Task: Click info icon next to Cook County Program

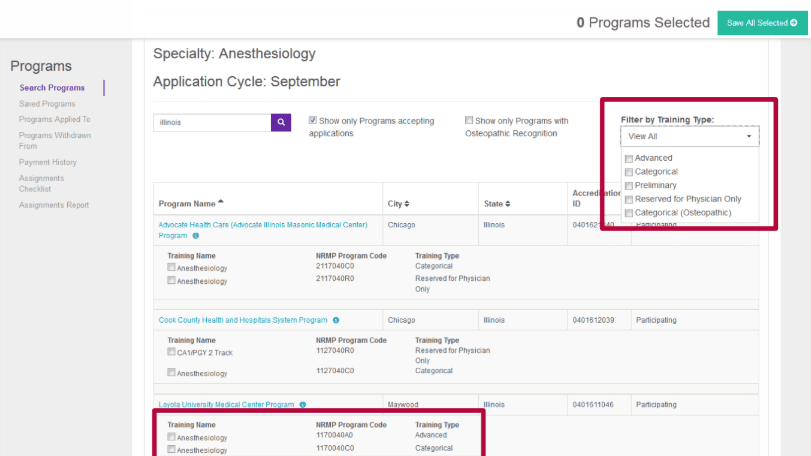Action: click(336, 321)
